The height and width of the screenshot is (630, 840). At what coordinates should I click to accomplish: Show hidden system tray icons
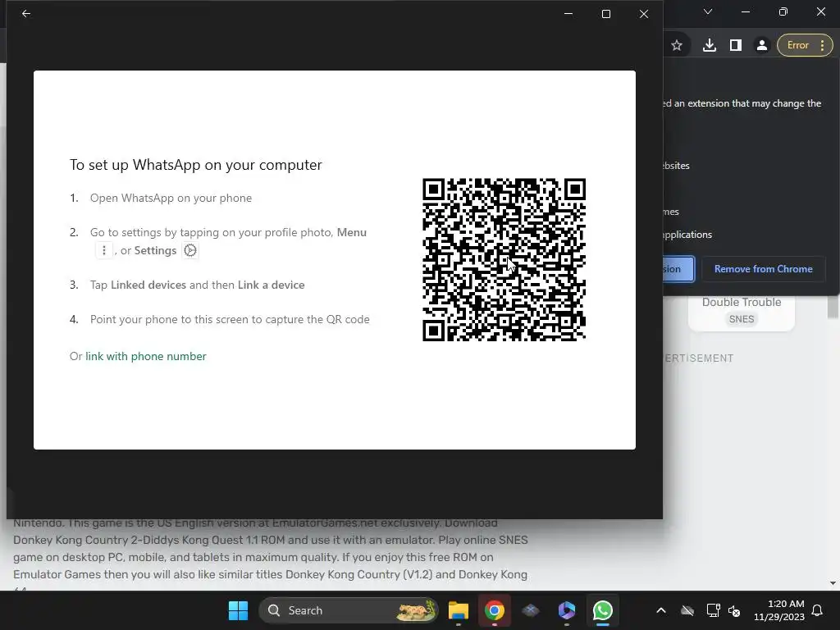coord(661,610)
